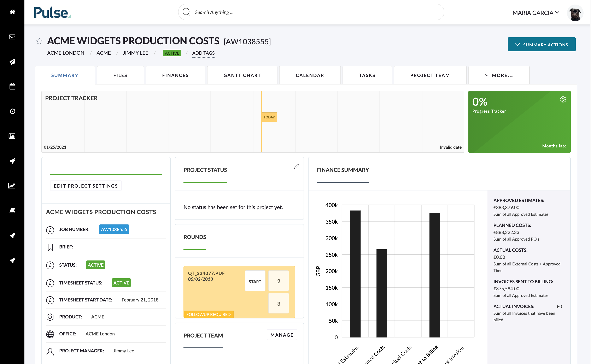Click the AW1038555 job number badge
The height and width of the screenshot is (364, 591).
tap(114, 229)
